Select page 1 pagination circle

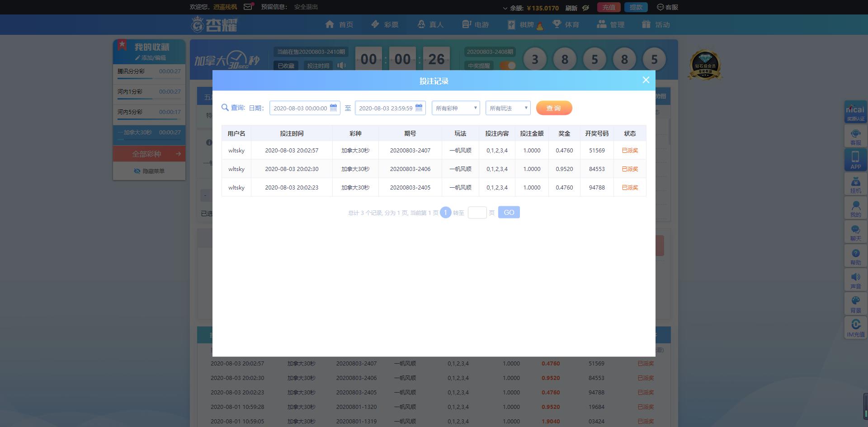[445, 213]
